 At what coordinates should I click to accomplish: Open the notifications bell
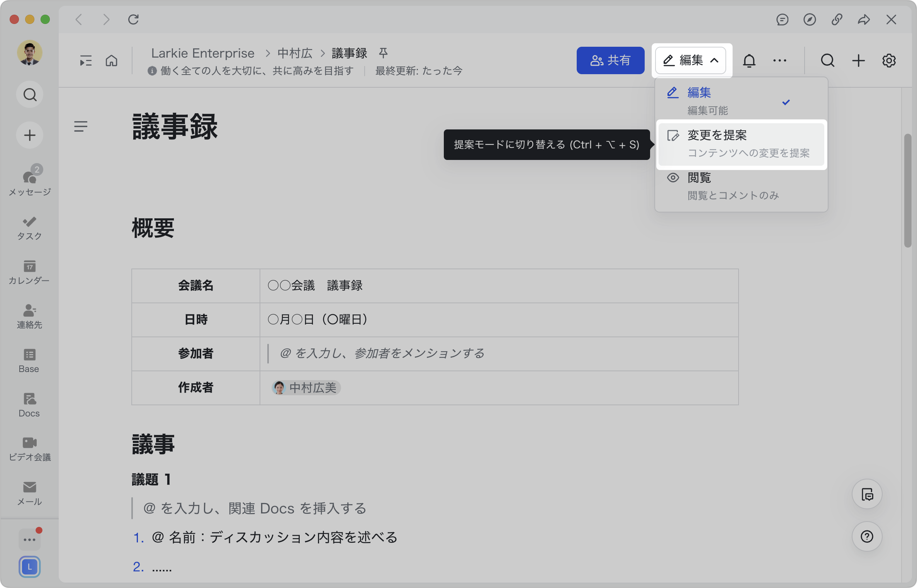coord(749,60)
